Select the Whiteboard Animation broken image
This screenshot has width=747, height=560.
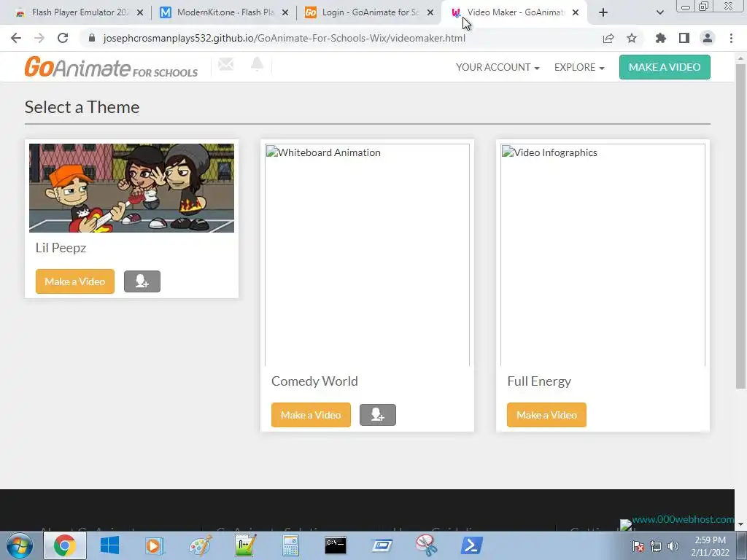click(368, 254)
